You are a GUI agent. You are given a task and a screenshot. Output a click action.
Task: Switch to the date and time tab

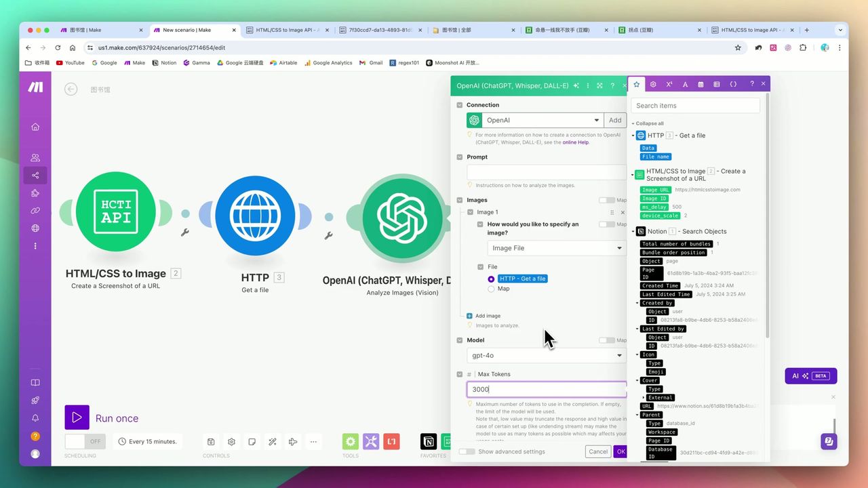coord(701,84)
